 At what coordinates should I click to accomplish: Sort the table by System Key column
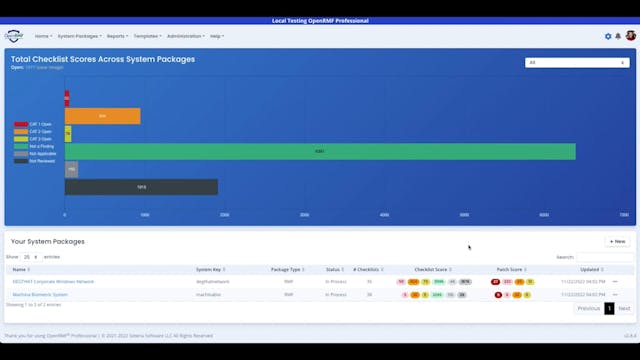210,269
